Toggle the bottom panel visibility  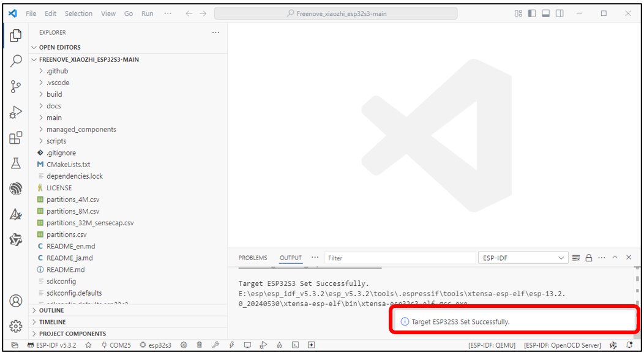[546, 13]
